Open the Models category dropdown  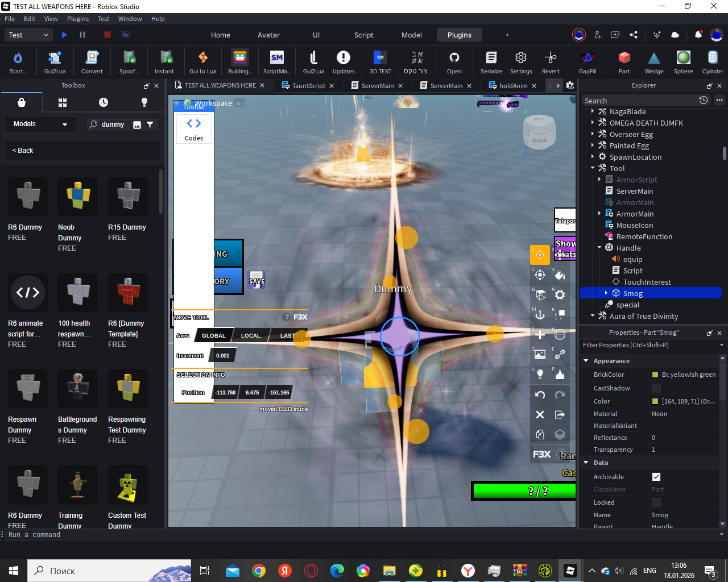click(x=40, y=124)
